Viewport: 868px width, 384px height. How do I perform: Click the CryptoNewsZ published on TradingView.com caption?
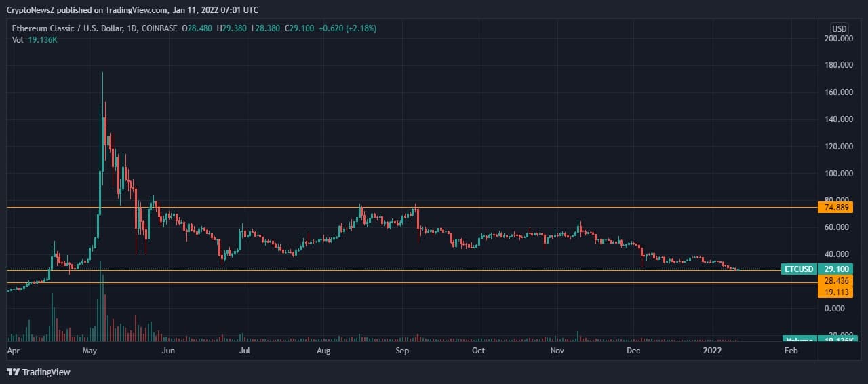[x=87, y=9]
